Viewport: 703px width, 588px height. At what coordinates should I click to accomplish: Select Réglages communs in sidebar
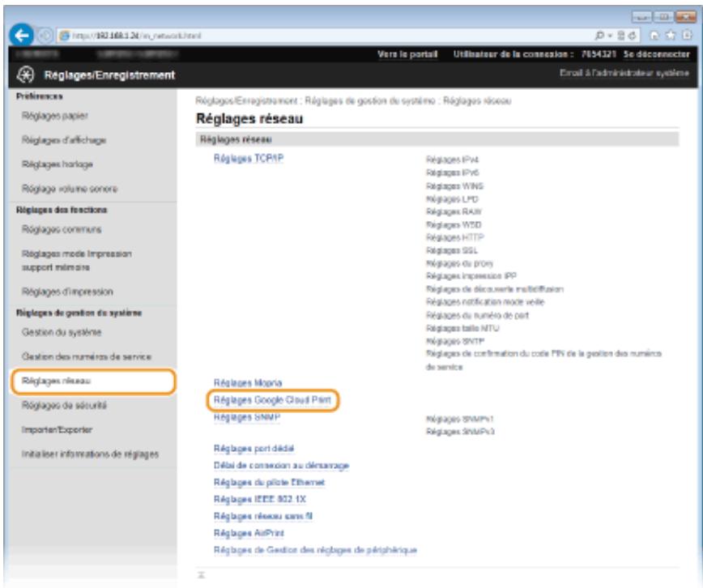tap(62, 230)
